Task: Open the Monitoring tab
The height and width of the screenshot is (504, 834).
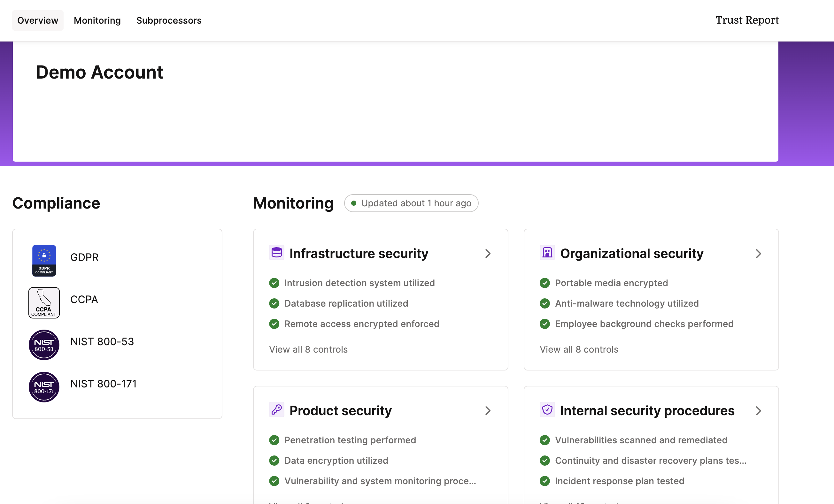Action: 97,20
